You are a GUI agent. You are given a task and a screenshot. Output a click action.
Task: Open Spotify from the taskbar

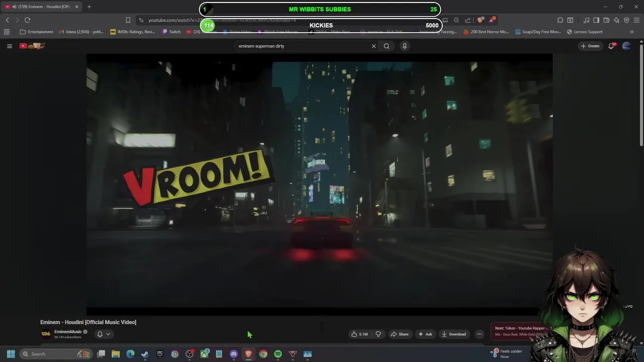pyautogui.click(x=278, y=354)
